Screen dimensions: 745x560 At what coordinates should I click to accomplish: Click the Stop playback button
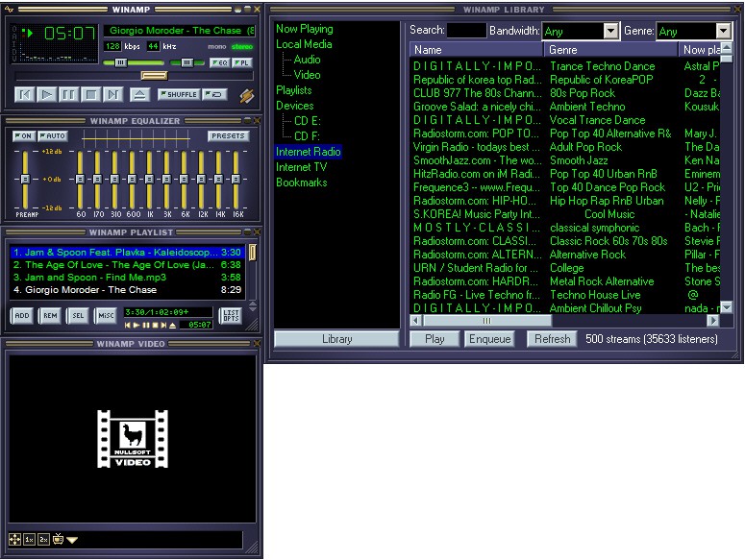coord(91,94)
